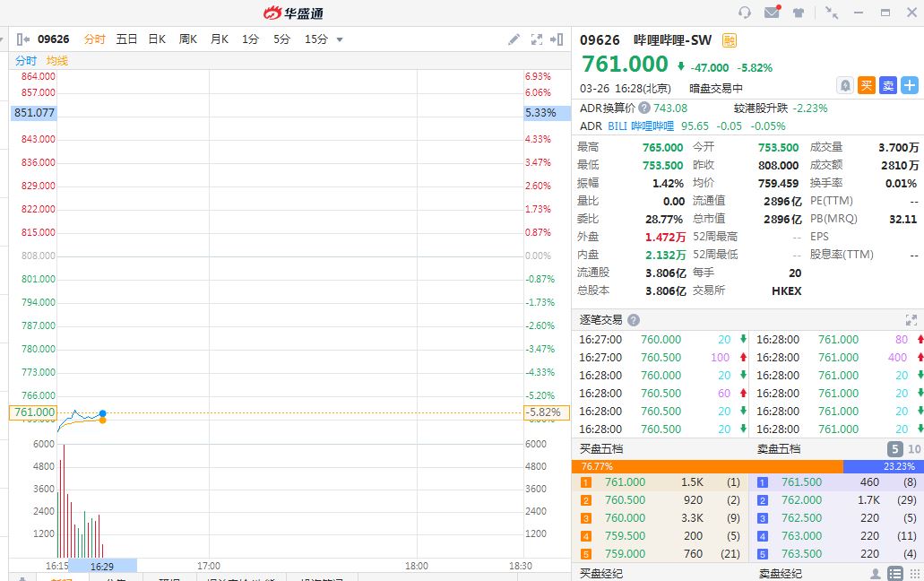Switch order book depth to 5 levels
924x581 pixels.
pyautogui.click(x=895, y=449)
